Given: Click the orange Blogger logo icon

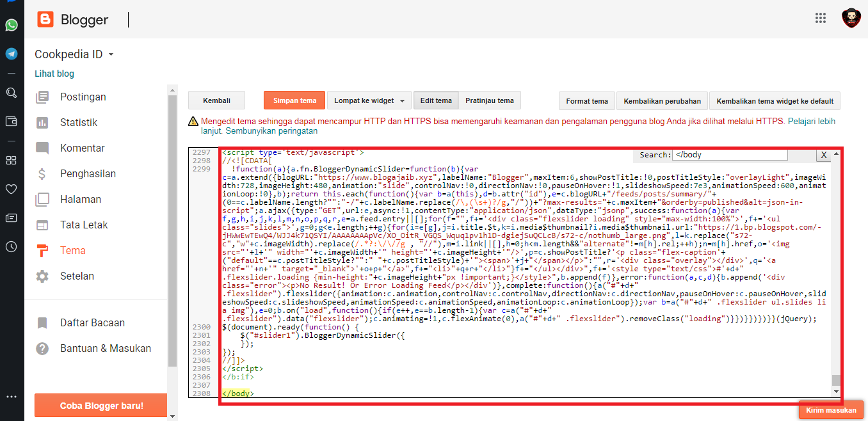Looking at the screenshot, I should [45, 19].
